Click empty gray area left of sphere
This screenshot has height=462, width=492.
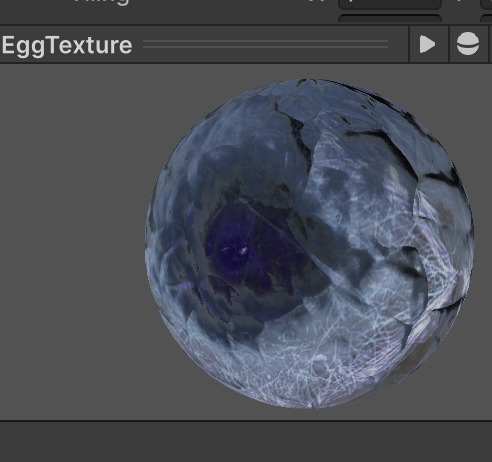click(x=73, y=240)
